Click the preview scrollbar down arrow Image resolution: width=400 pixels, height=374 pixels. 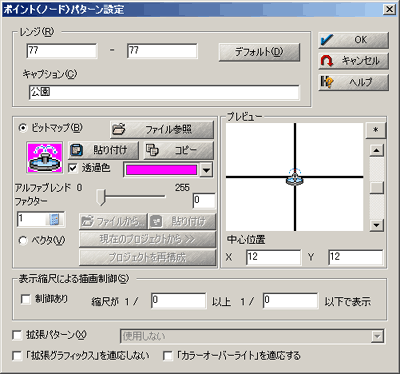pyautogui.click(x=377, y=225)
